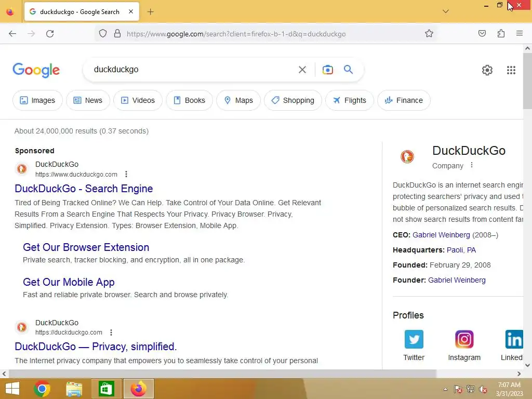The width and height of the screenshot is (532, 399).
Task: Switch to Finance results
Action: (404, 100)
